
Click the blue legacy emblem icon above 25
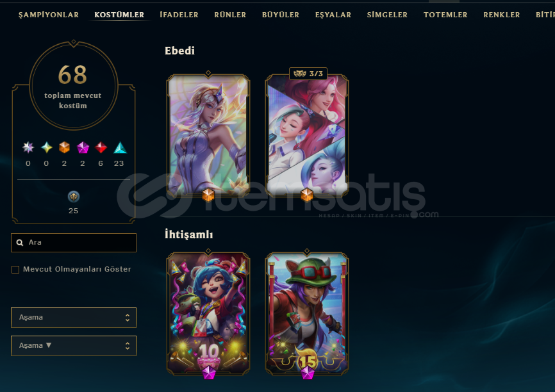click(73, 197)
